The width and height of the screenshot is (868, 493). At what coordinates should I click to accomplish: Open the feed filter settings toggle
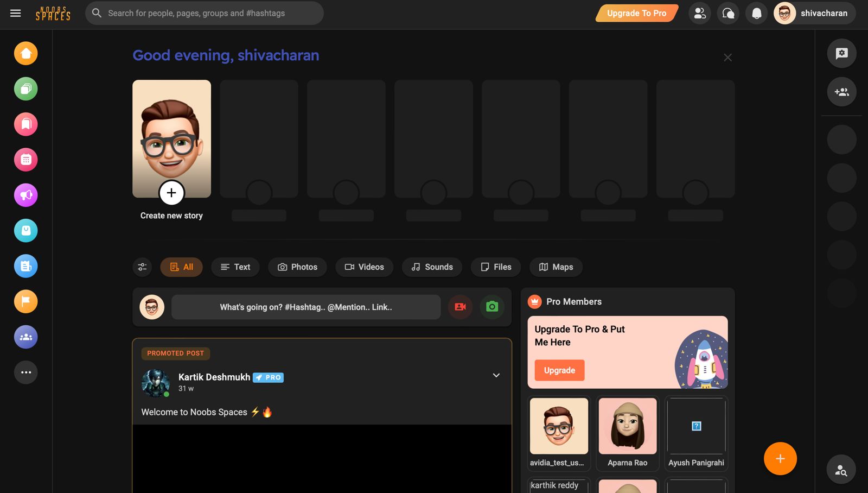[142, 267]
